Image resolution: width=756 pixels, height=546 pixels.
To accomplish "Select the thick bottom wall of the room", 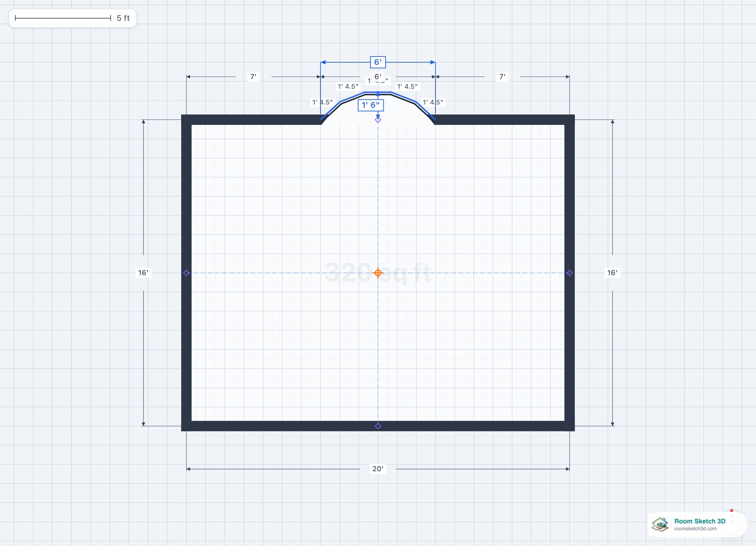I will tap(378, 426).
